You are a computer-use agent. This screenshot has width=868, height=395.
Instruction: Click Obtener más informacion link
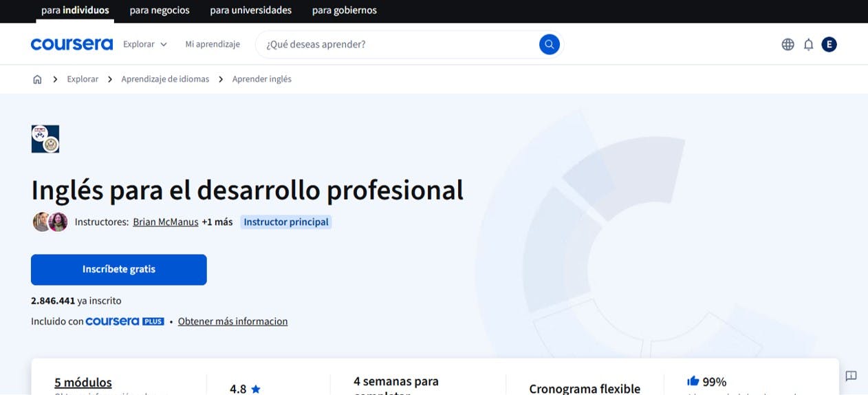coord(232,321)
